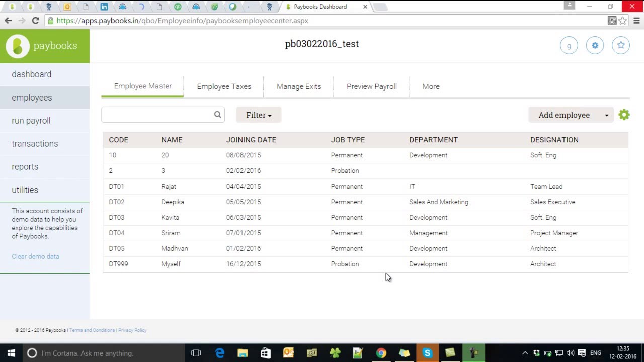
Task: Click the speaker icon in the system tray
Action: coord(571,353)
